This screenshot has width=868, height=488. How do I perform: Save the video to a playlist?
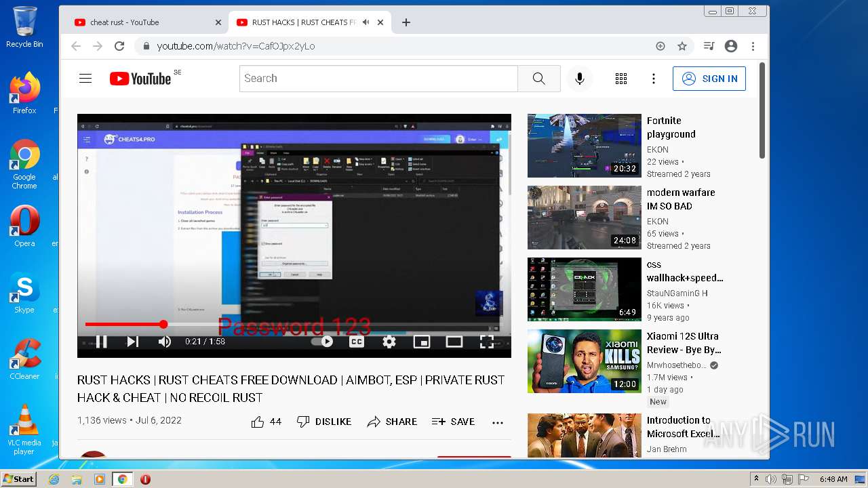coord(453,422)
